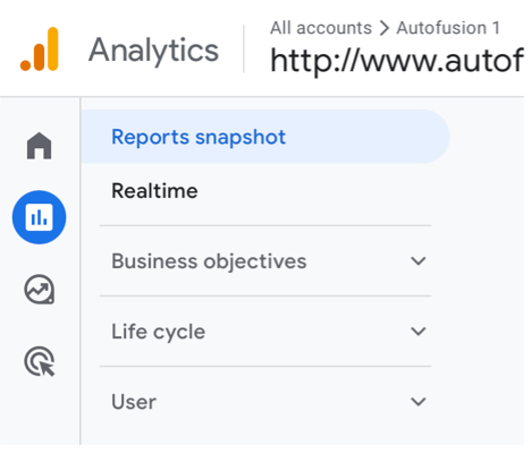Click the Business objectives label
Image resolution: width=528 pixels, height=449 pixels.
point(209,261)
